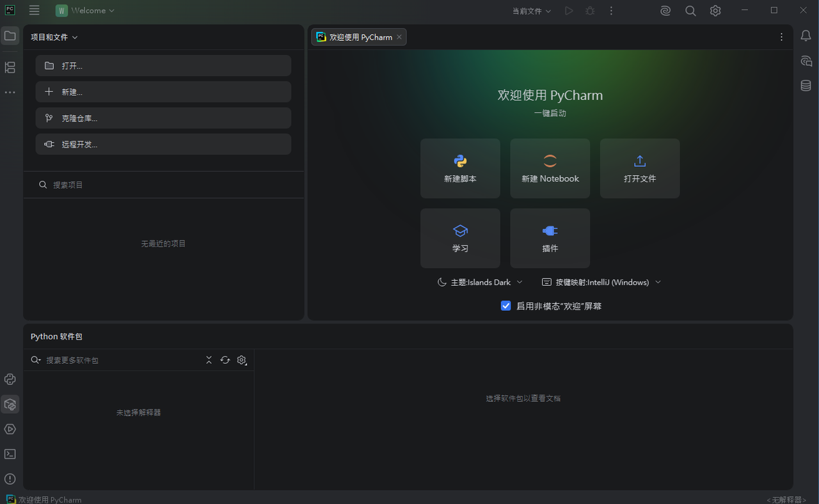Show the Notifications bell panel
Viewport: 819px width, 504px height.
pos(806,36)
